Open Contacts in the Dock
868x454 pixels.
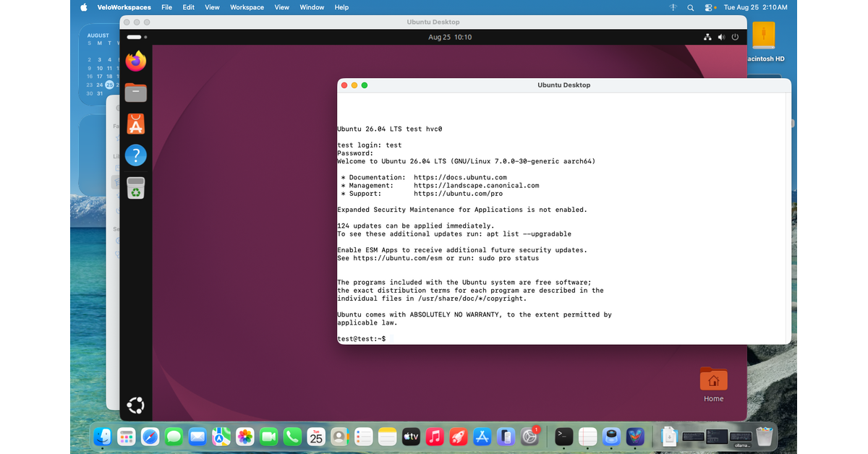(x=339, y=436)
